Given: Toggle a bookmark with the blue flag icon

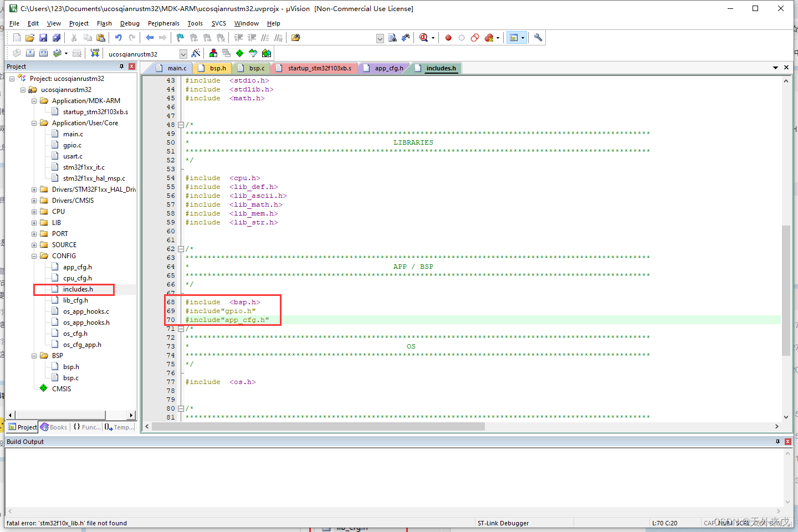Looking at the screenshot, I should coord(180,38).
